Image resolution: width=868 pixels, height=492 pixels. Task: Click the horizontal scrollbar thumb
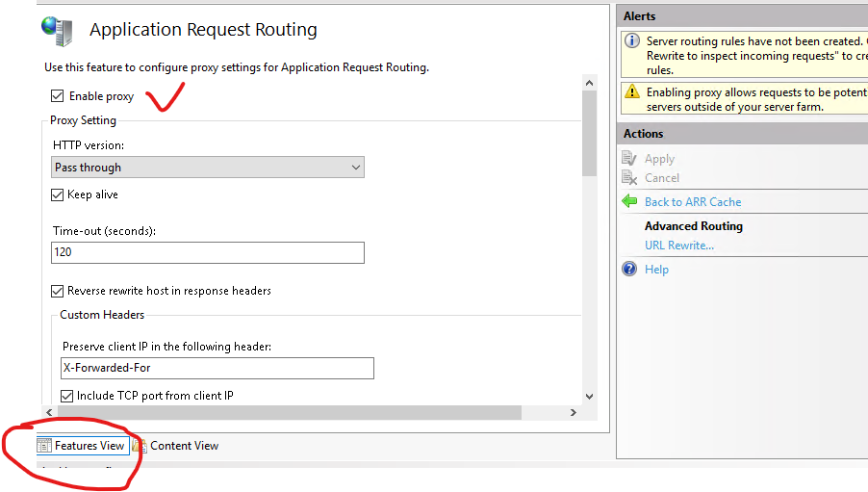point(289,412)
